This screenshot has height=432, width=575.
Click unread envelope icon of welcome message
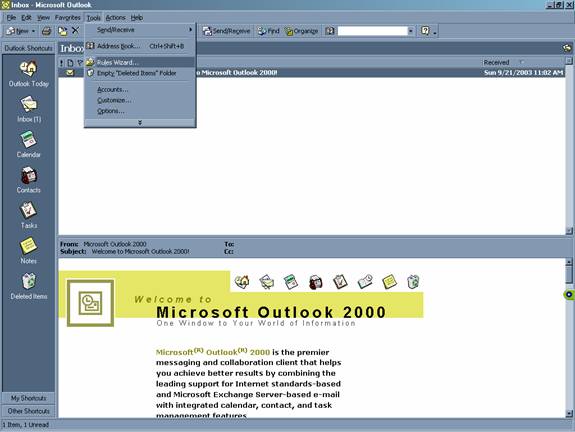tap(70, 73)
